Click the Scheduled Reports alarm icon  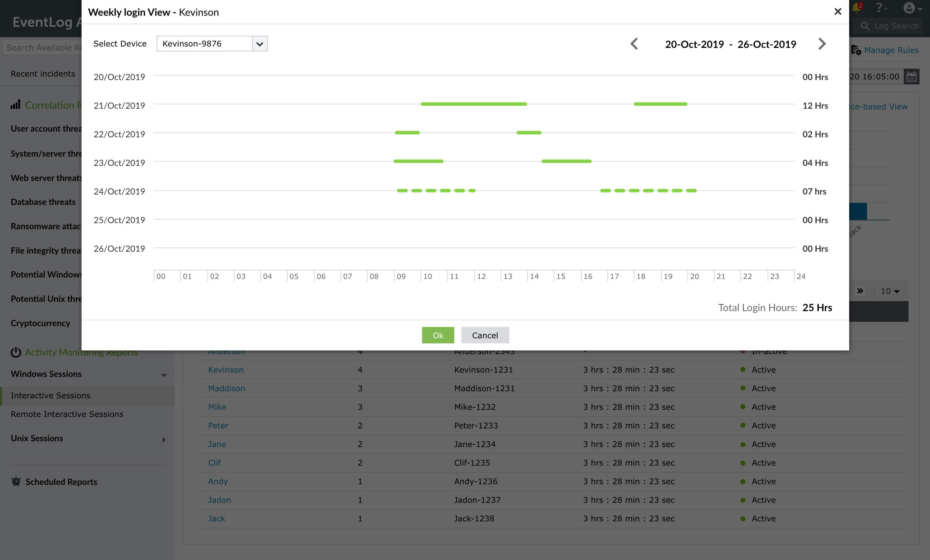[16, 482]
